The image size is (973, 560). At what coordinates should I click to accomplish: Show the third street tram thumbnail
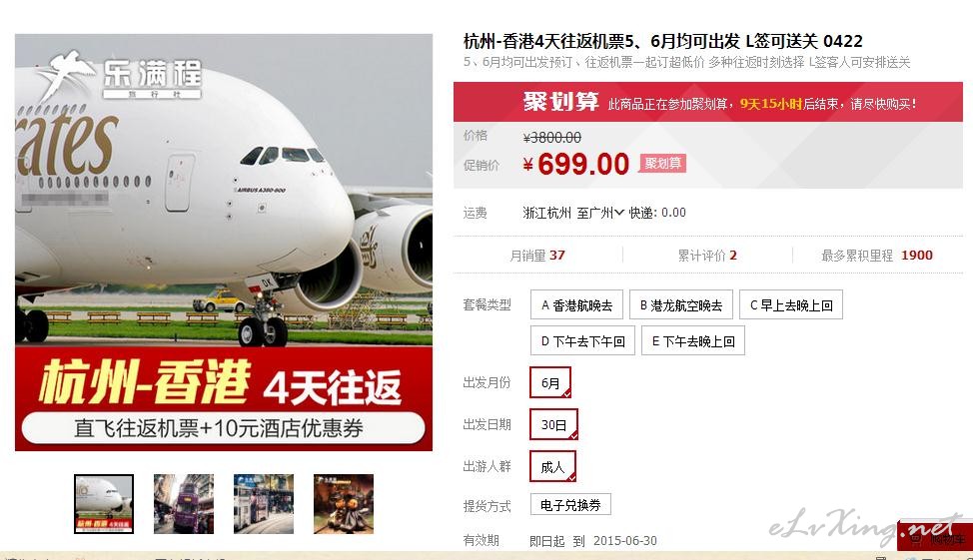[x=264, y=503]
